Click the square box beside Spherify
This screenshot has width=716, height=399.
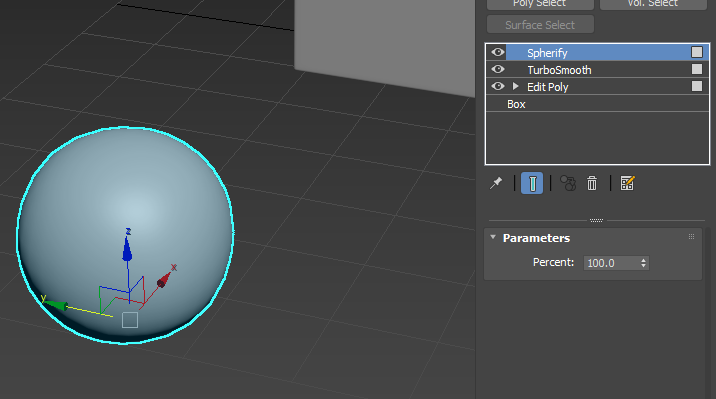coord(697,52)
